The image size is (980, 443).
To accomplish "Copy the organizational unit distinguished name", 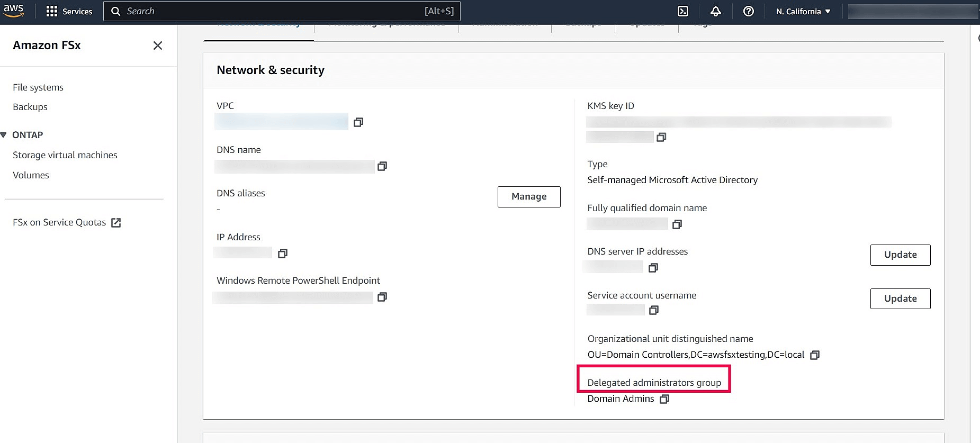I will [815, 355].
